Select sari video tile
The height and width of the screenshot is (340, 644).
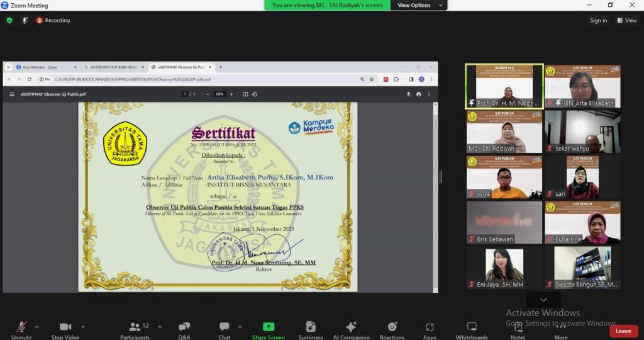pyautogui.click(x=582, y=177)
